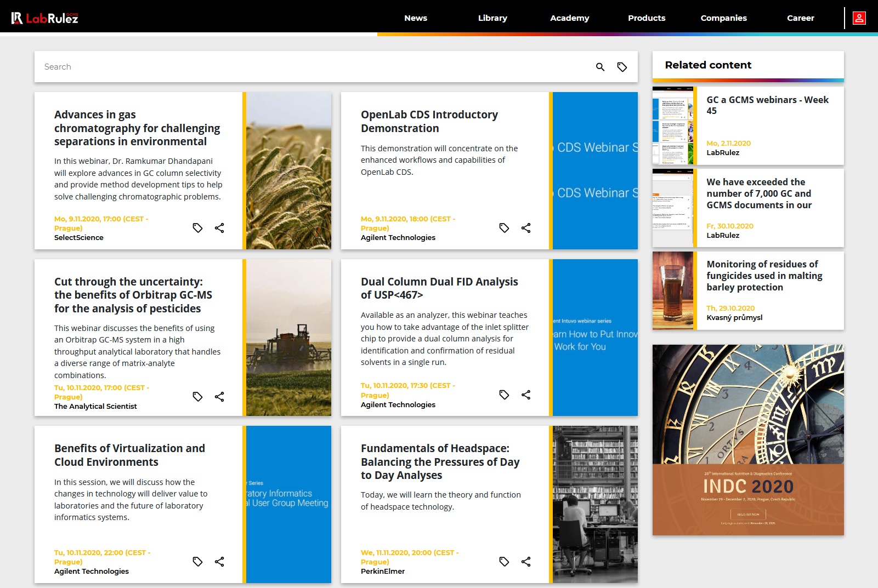Click the CDS Webinar blue thumbnail
The height and width of the screenshot is (588, 878).
[595, 171]
